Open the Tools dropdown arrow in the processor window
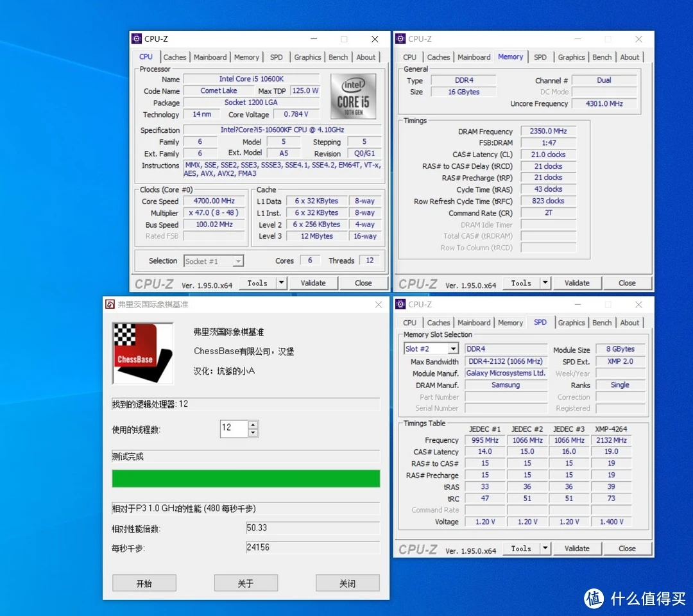This screenshot has height=616, width=693. [281, 283]
